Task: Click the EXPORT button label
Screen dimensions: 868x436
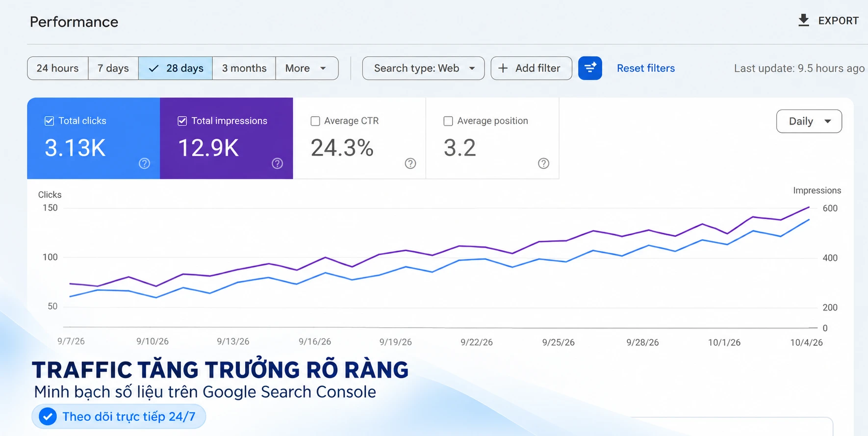Action: pyautogui.click(x=838, y=21)
